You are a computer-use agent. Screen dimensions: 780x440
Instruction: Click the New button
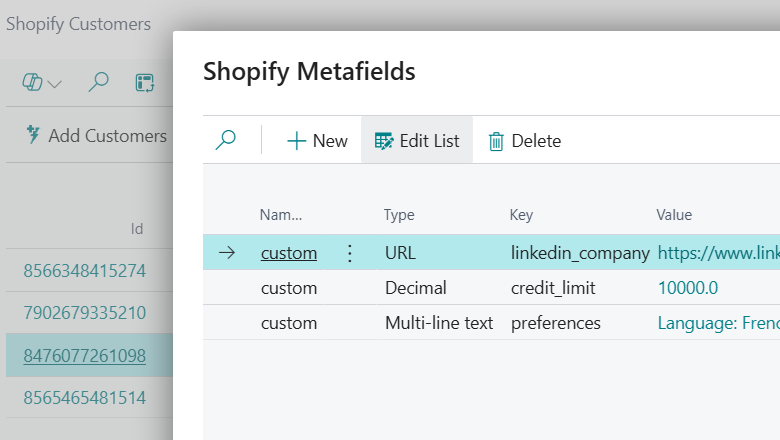[x=317, y=141]
